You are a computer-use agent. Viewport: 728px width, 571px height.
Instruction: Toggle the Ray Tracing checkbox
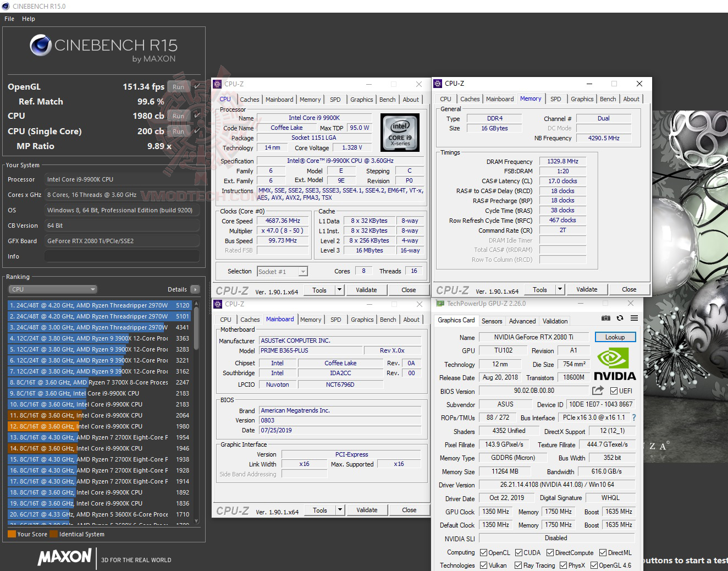point(518,565)
